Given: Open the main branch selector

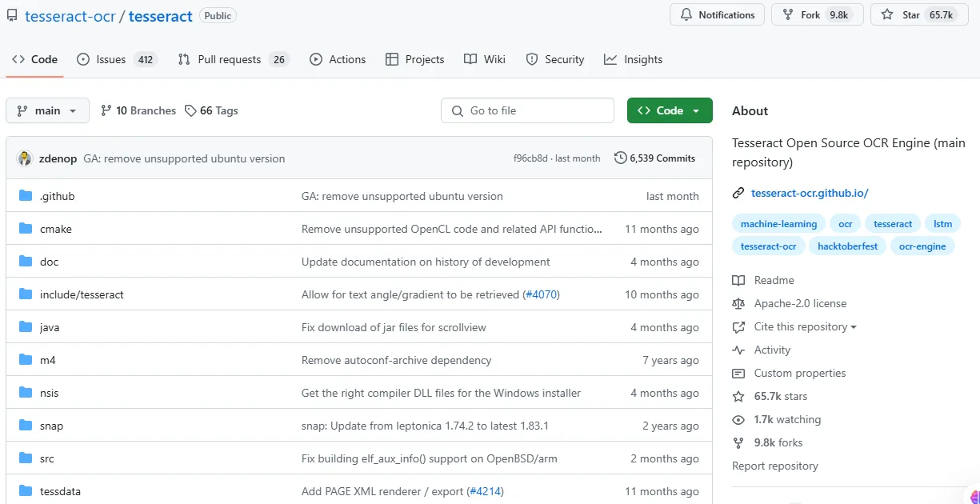Looking at the screenshot, I should (47, 110).
